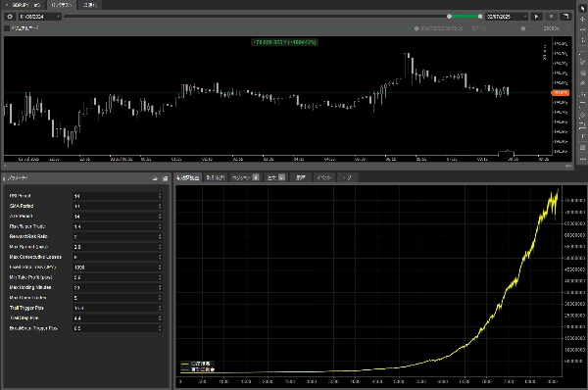The image size is (588, 390).
Task: Click the Max Open Trades value field
Action: (118, 298)
